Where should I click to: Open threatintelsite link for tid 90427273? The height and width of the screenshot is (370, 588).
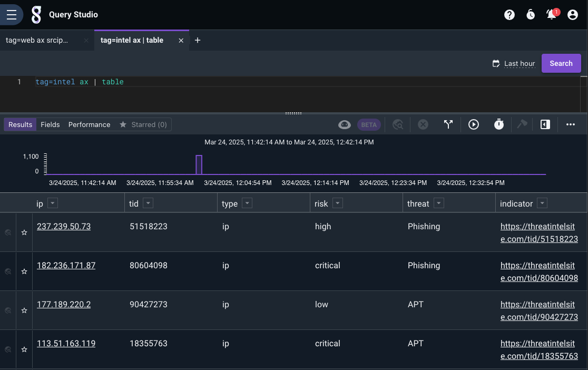click(x=539, y=311)
